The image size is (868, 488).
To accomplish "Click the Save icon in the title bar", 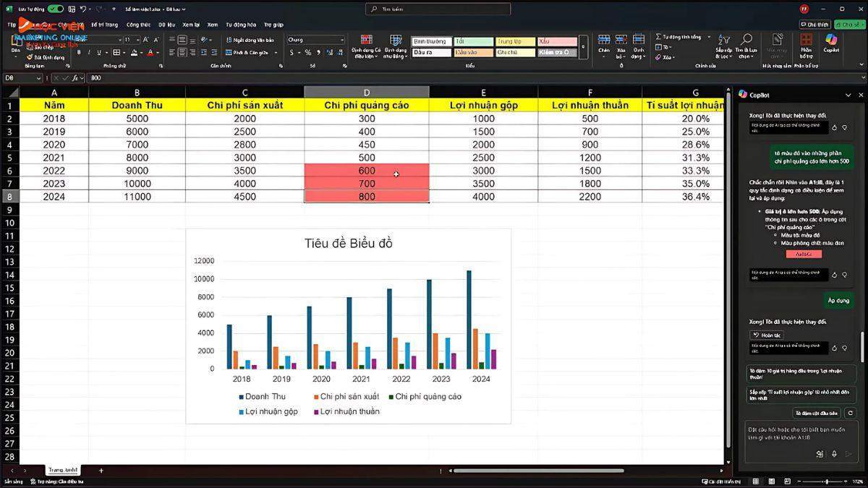I will point(70,9).
